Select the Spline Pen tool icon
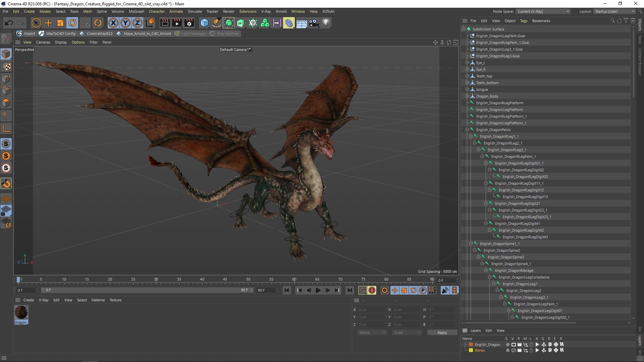Screen dimensions: 644x362 [x=217, y=23]
